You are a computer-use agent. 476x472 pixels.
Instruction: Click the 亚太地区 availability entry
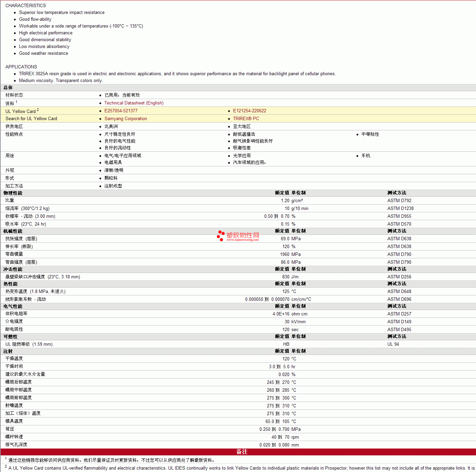[242, 127]
